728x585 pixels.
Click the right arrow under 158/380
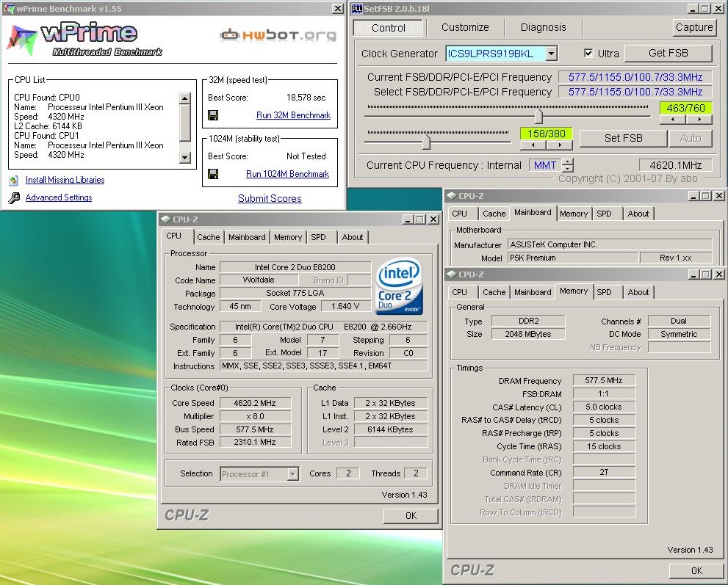coord(560,145)
